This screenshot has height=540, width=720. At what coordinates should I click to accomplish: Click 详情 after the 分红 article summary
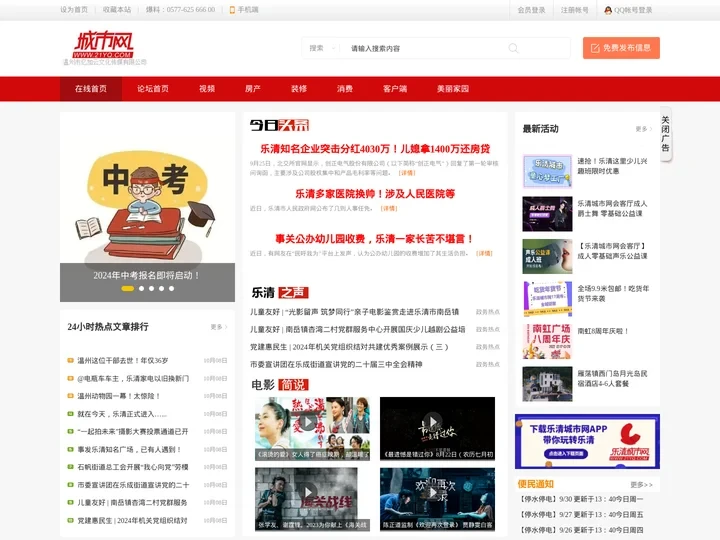pyautogui.click(x=407, y=173)
